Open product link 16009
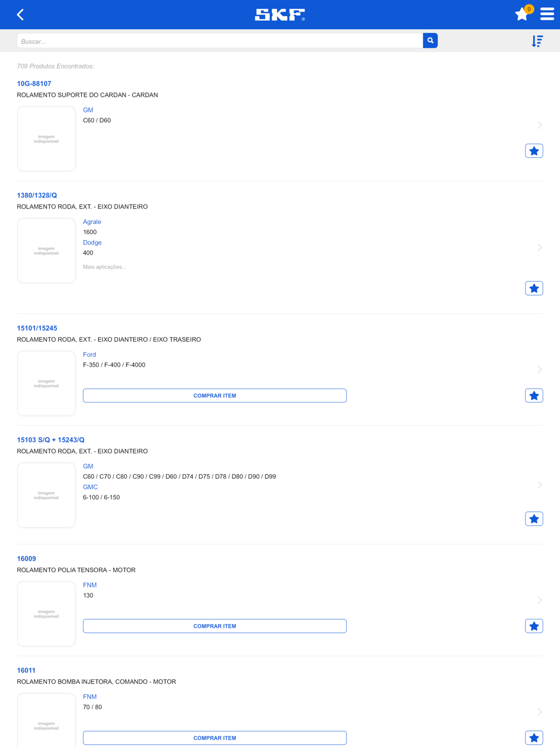560x747 pixels. 26,559
